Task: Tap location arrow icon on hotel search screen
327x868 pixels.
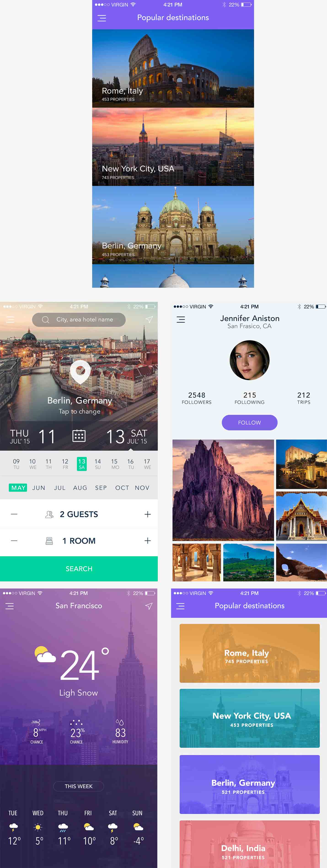Action: coord(149,319)
